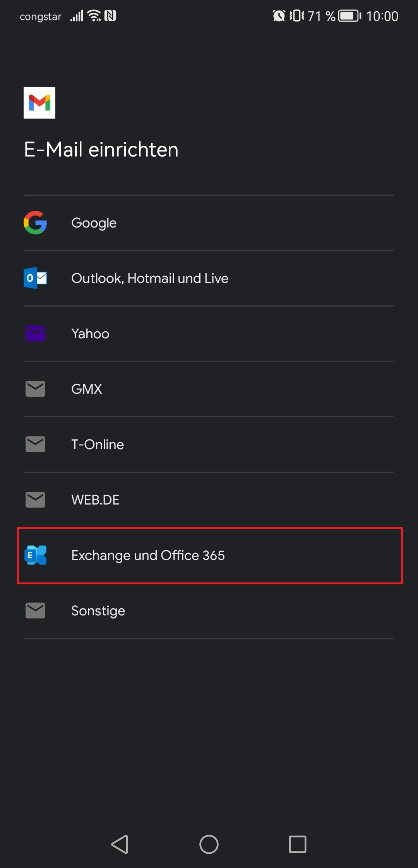The image size is (418, 868).
Task: Tap the NFC status icon
Action: 110,16
